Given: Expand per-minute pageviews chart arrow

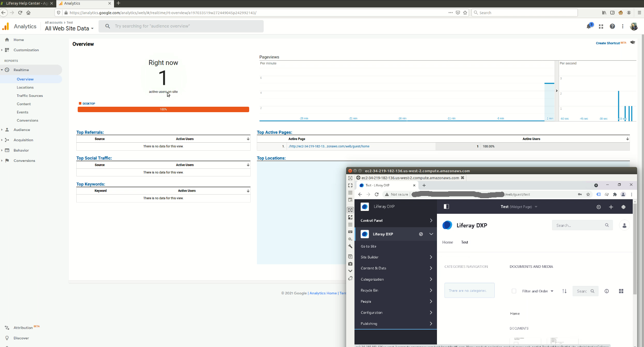Looking at the screenshot, I should 556,91.
